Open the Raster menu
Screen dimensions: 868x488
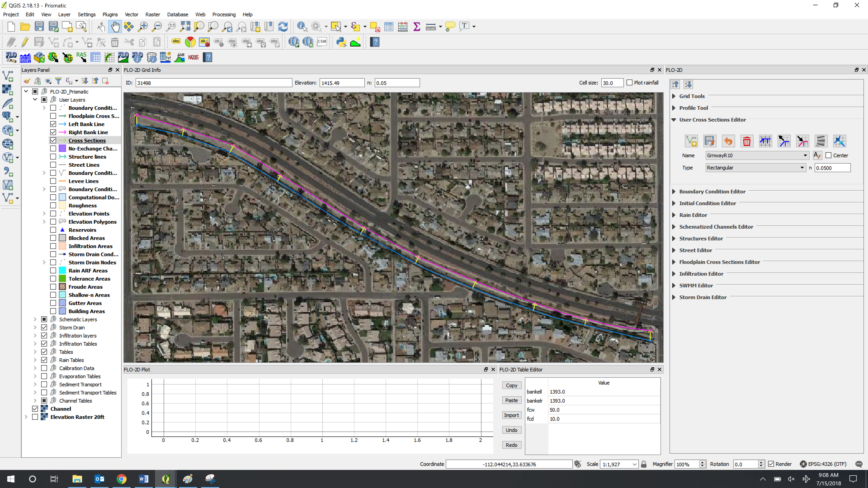click(x=152, y=14)
